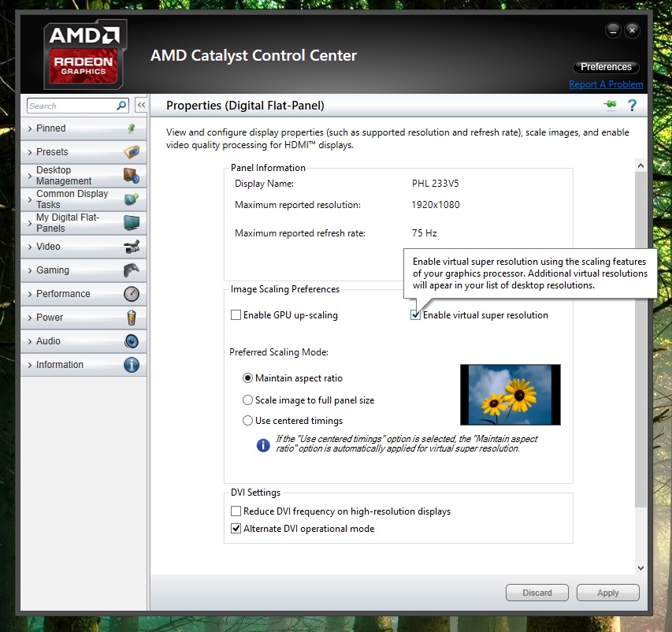Click the Performance gauge icon
This screenshot has height=632, width=672.
[132, 294]
